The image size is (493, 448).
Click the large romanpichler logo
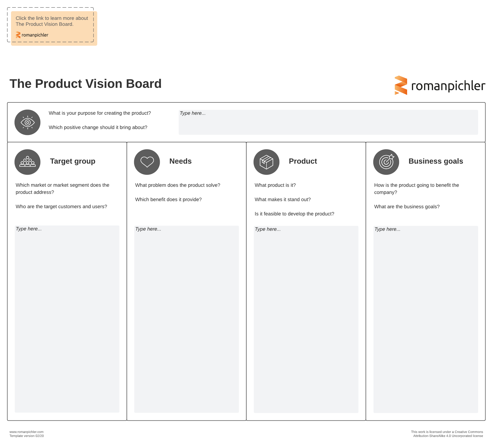click(439, 85)
